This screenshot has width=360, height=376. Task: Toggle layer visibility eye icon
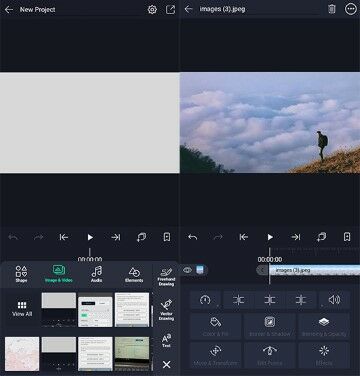tap(187, 270)
